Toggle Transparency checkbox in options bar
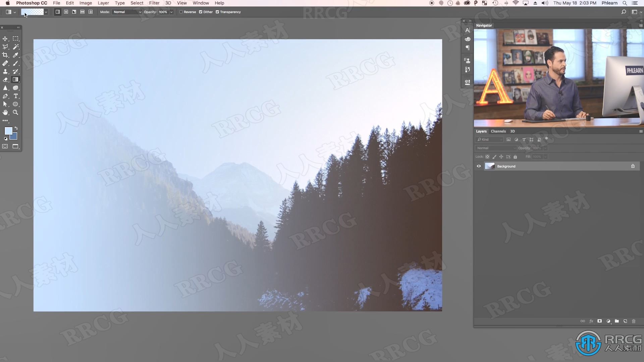 pos(217,12)
